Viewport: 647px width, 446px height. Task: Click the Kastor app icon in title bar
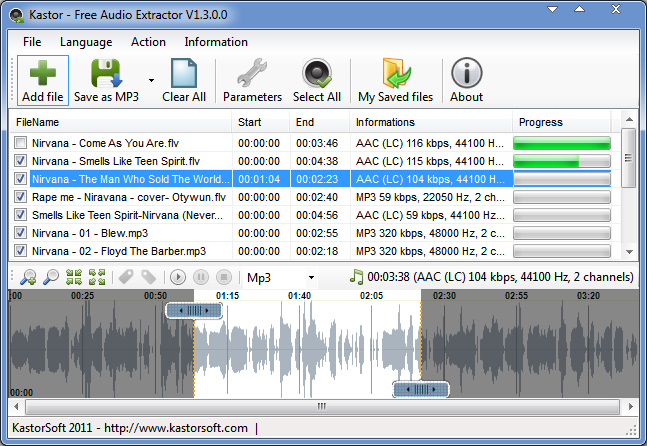pyautogui.click(x=17, y=15)
